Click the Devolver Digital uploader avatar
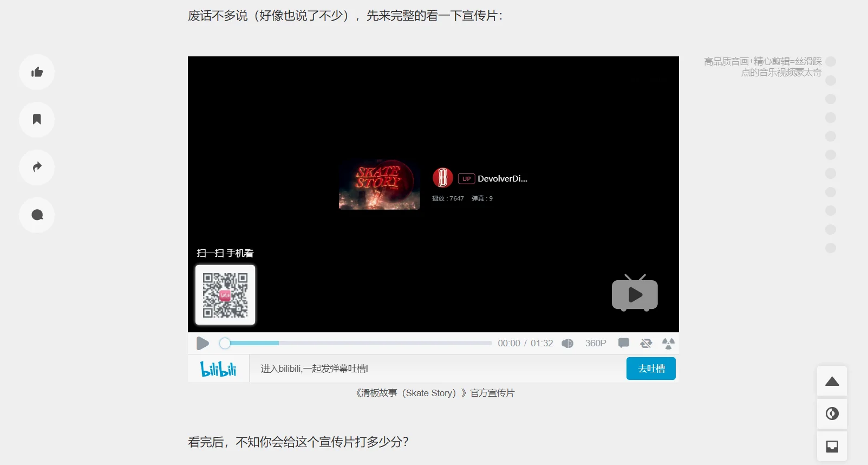868x465 pixels. (442, 178)
